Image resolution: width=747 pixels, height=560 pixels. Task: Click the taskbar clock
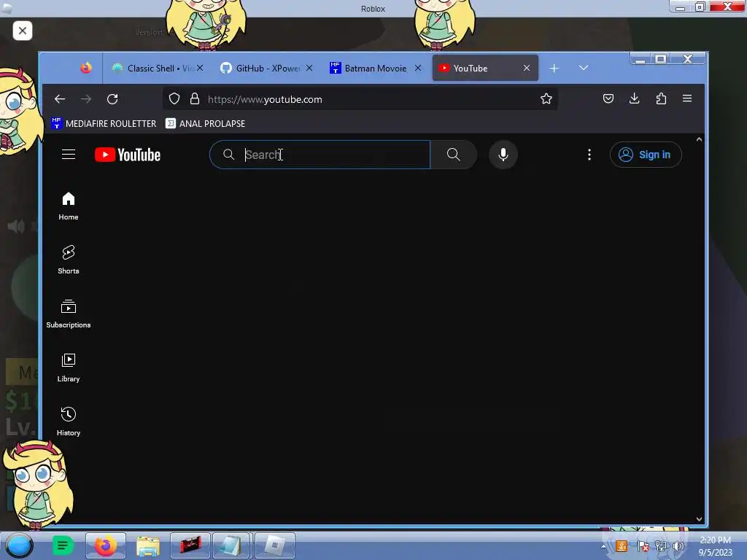[x=715, y=546]
